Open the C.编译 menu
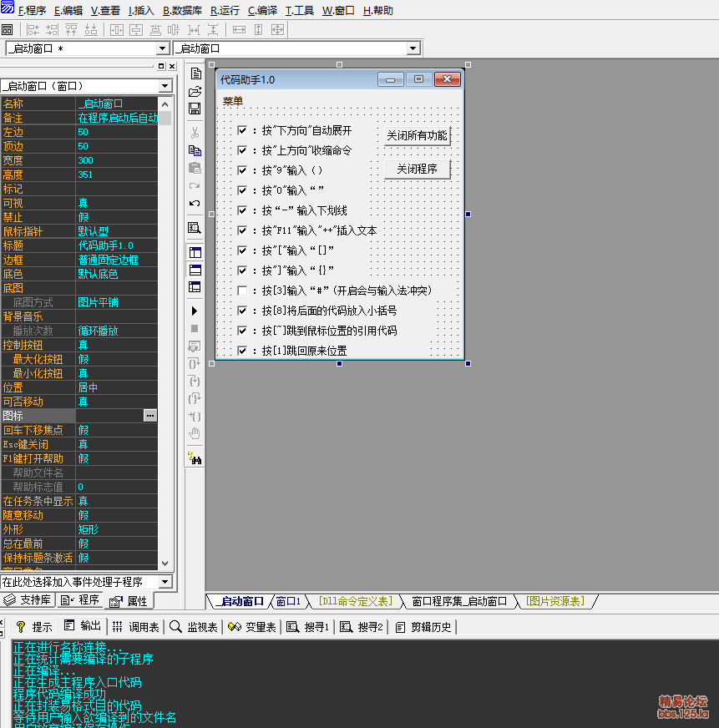 [262, 11]
